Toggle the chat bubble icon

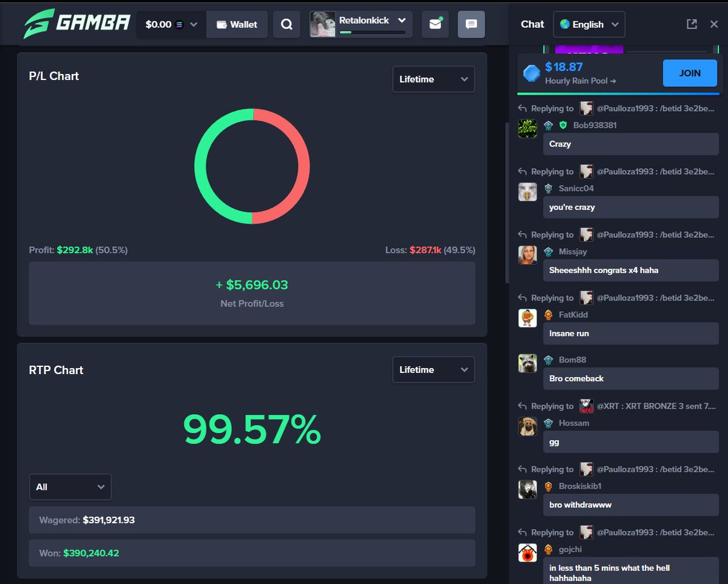point(471,24)
